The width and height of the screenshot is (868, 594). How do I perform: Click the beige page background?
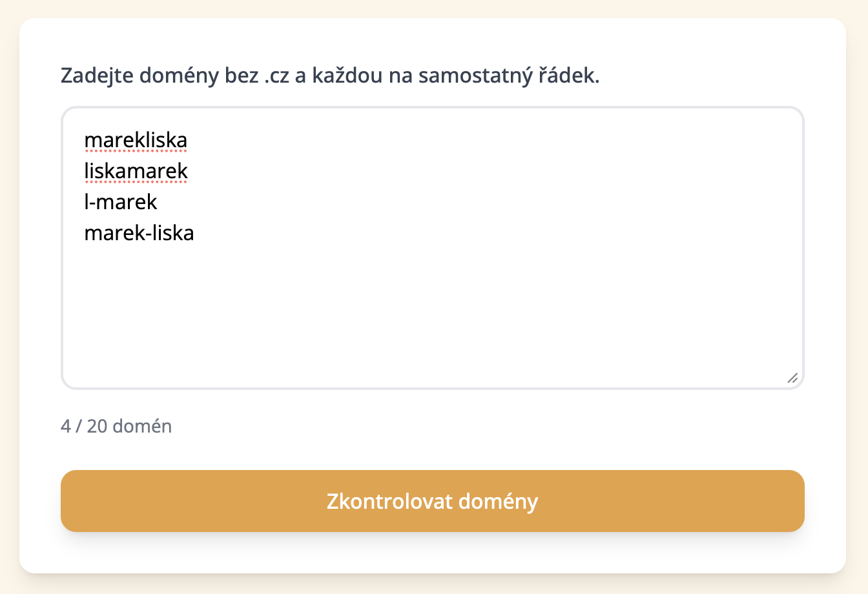[8, 297]
